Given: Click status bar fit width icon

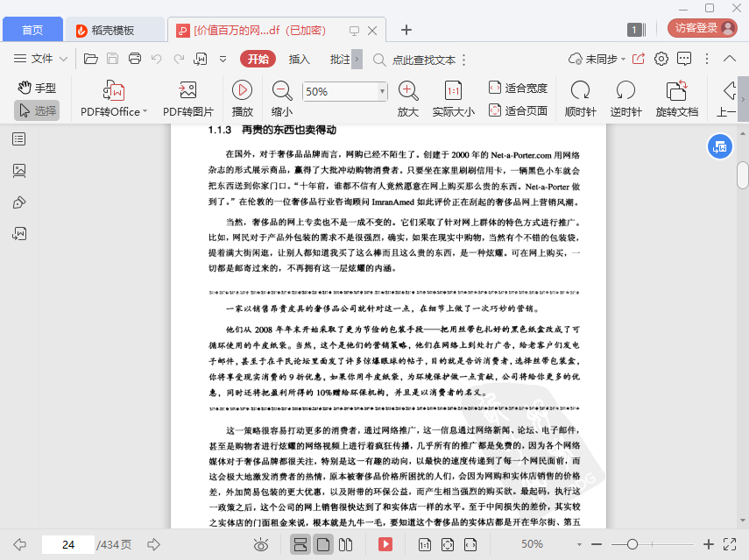Looking at the screenshot, I should click(x=470, y=544).
